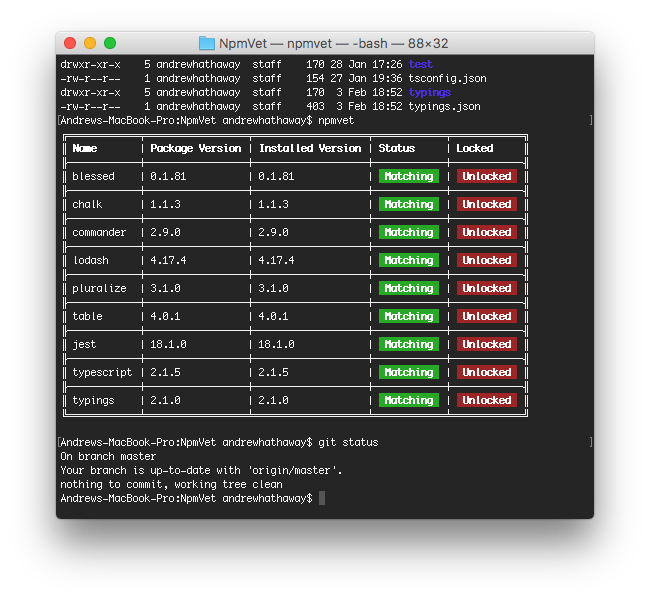Click the 'typings' package name in table
650x599 pixels.
(93, 400)
